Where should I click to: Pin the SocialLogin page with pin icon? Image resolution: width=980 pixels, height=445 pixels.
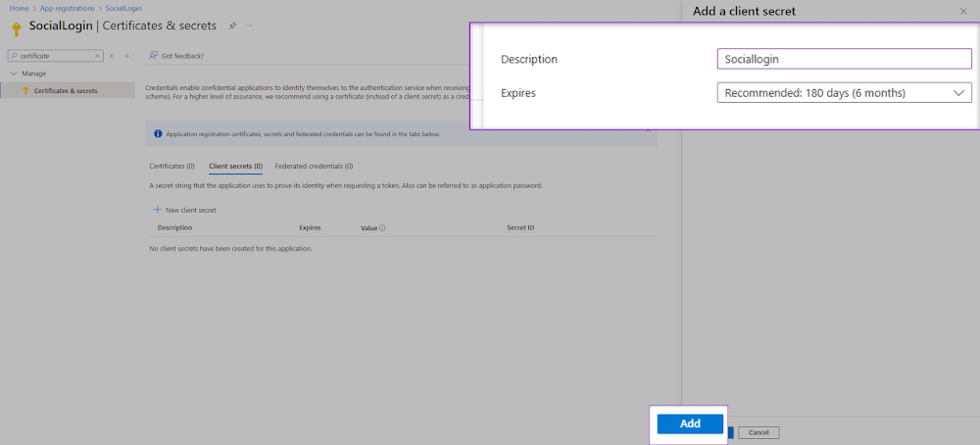coord(232,25)
